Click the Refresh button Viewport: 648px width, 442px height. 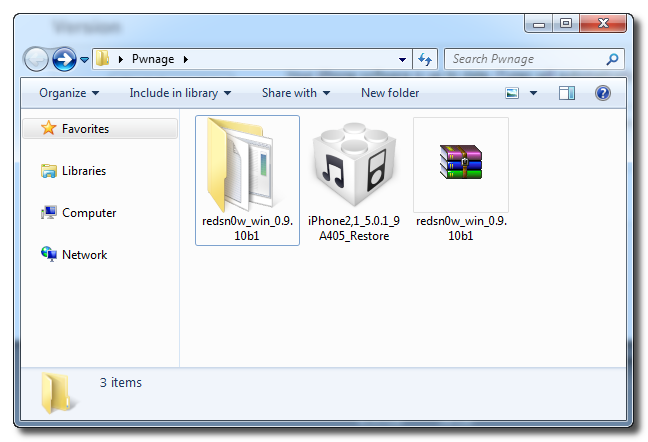[425, 59]
